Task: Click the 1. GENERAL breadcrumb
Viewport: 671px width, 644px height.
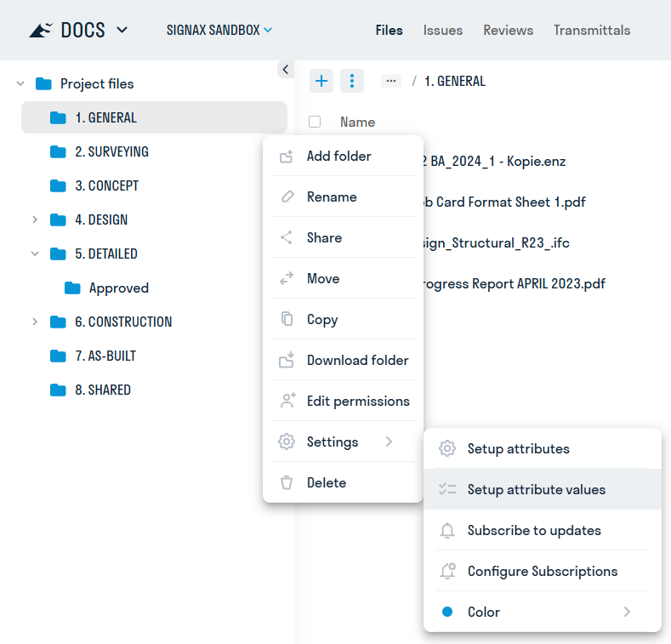Action: (x=454, y=81)
